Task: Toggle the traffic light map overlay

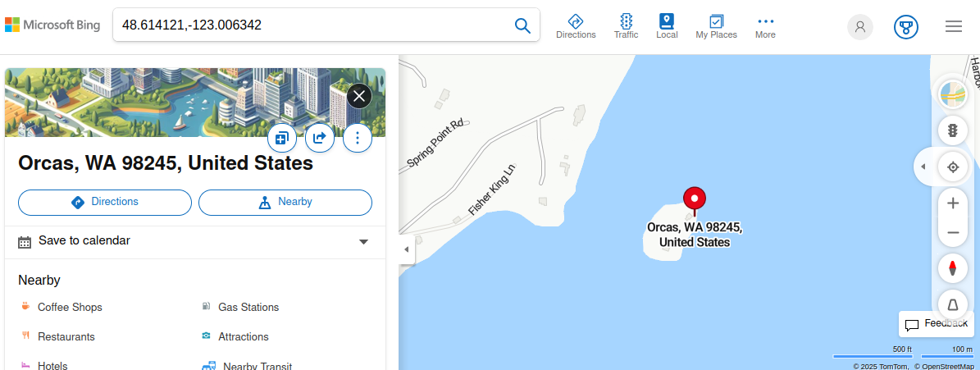Action: click(x=952, y=130)
